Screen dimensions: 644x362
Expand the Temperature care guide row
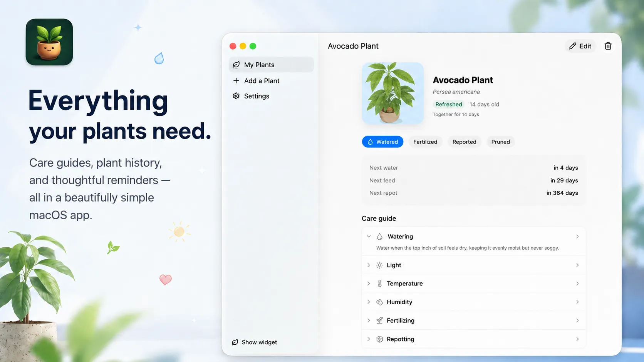[x=369, y=284]
